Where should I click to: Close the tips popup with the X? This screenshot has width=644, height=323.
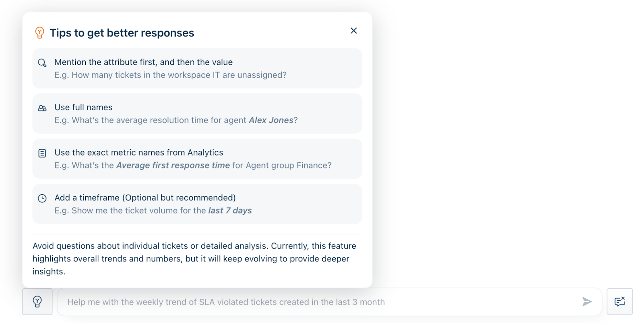(x=353, y=31)
